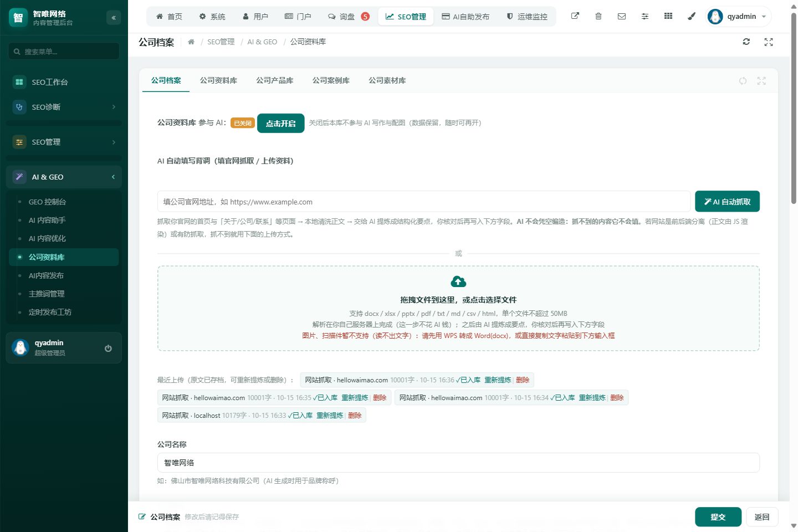Focus the sidebar menu search box
This screenshot has height=532, width=798.
(x=64, y=52)
